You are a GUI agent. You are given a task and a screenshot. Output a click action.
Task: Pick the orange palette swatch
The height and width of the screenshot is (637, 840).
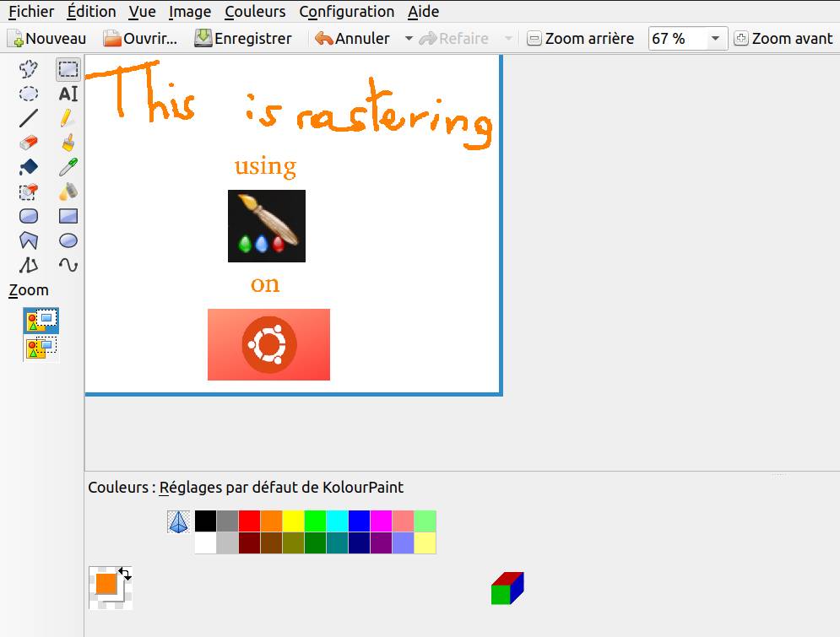tap(272, 521)
